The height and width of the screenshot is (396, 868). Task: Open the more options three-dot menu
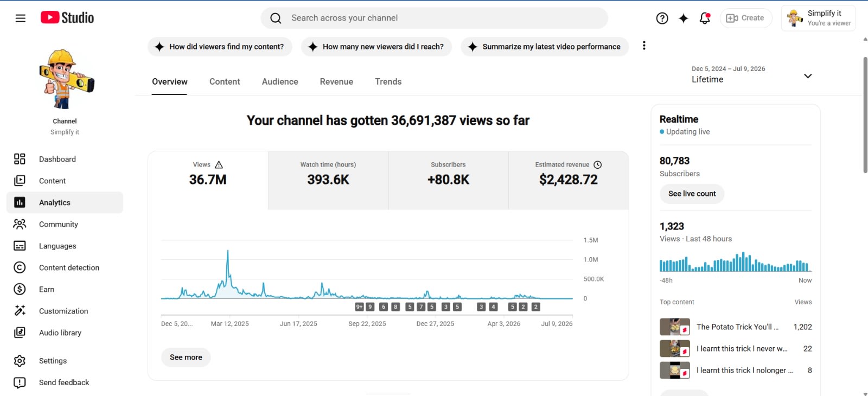coord(644,46)
